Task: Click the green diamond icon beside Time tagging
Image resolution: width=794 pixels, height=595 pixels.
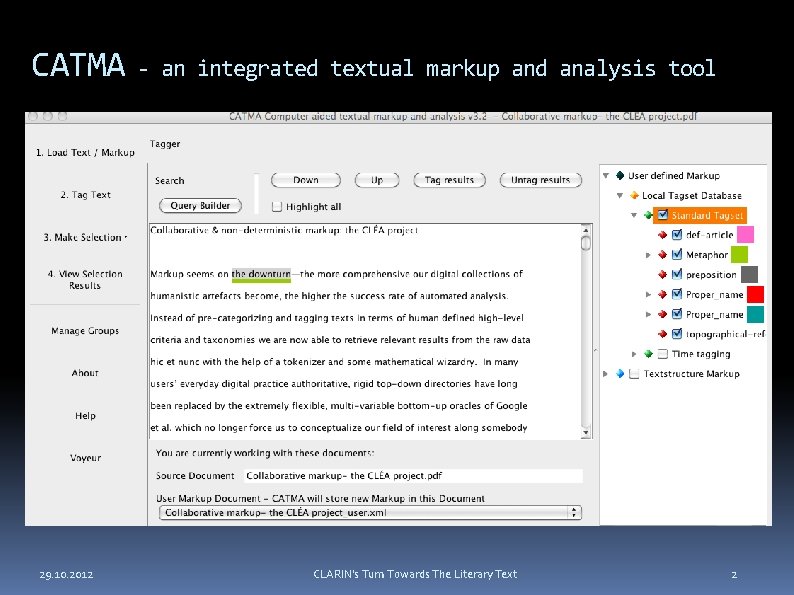Action: click(x=648, y=354)
